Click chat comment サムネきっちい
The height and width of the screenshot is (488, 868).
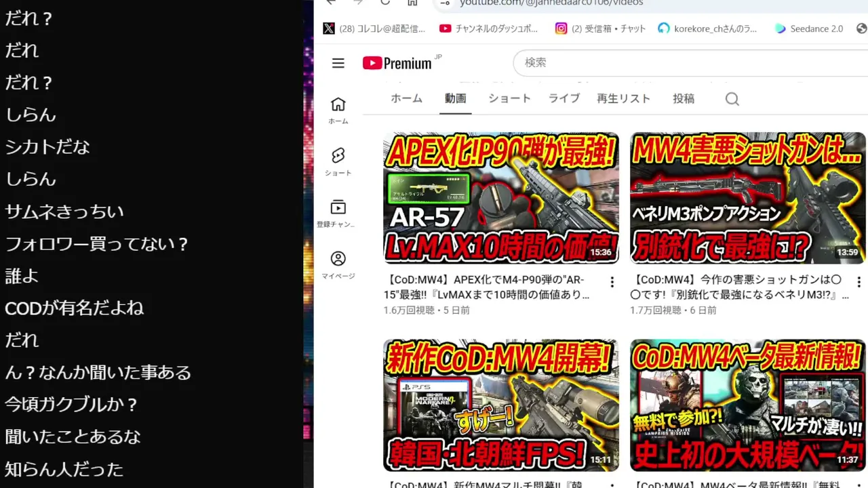64,211
